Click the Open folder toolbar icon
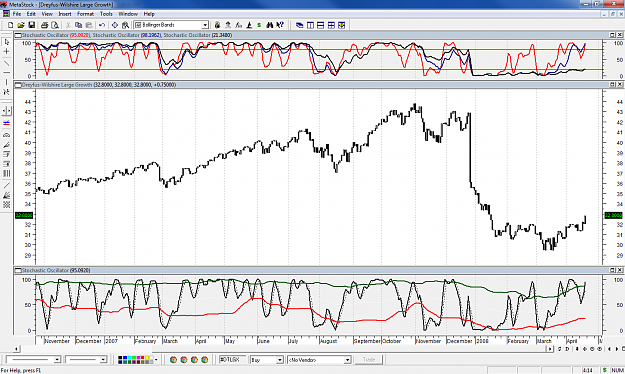 tap(21, 25)
